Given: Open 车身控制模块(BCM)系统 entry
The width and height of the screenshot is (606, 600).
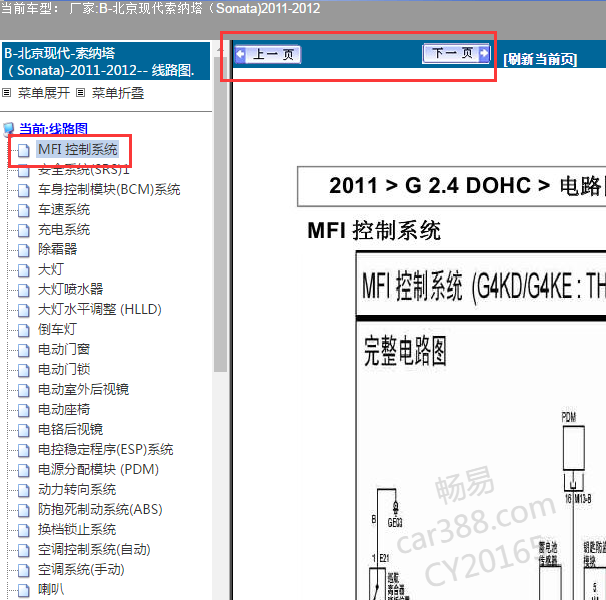Looking at the screenshot, I should (109, 189).
